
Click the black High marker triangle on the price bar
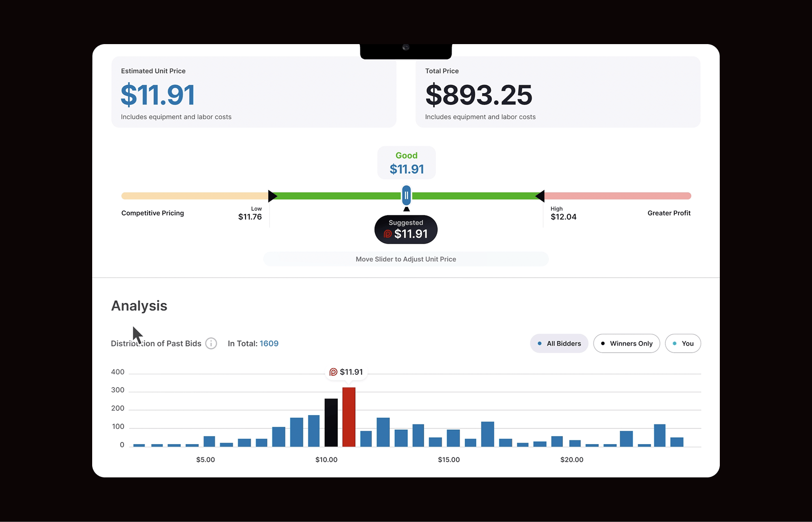pyautogui.click(x=540, y=196)
